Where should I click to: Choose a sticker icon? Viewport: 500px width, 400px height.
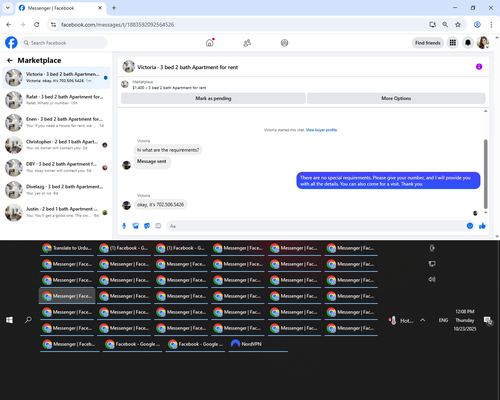(147, 226)
